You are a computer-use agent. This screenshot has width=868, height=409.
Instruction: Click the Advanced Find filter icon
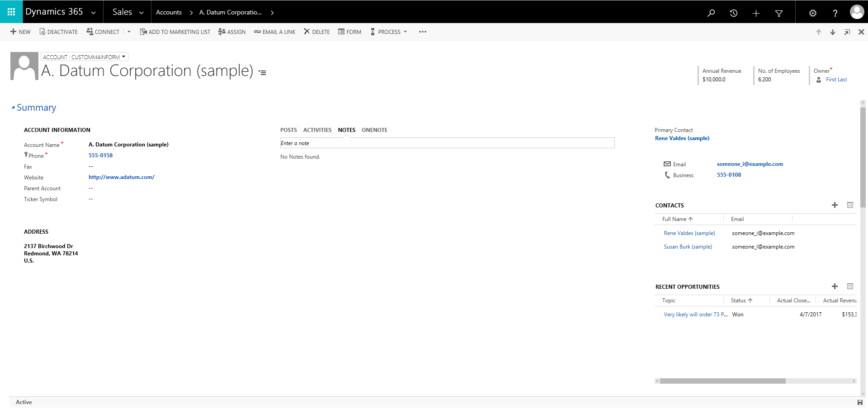point(779,13)
